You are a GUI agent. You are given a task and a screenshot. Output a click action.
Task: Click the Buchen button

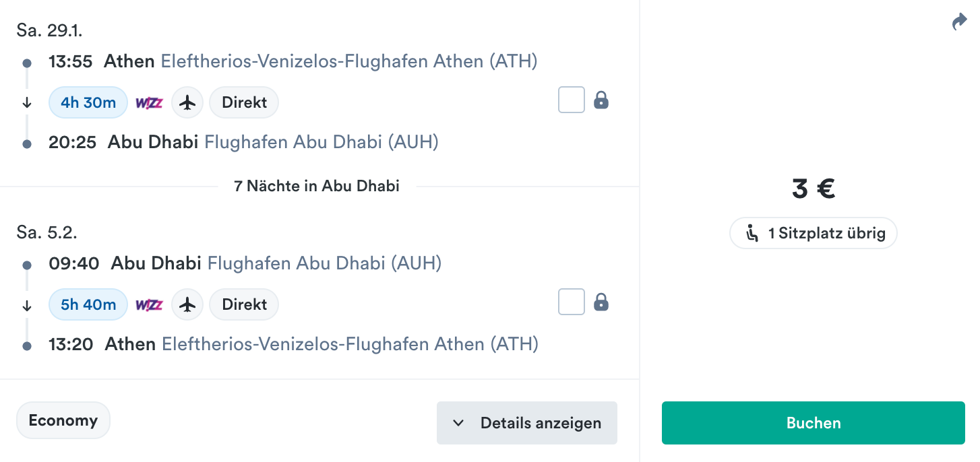pos(814,423)
